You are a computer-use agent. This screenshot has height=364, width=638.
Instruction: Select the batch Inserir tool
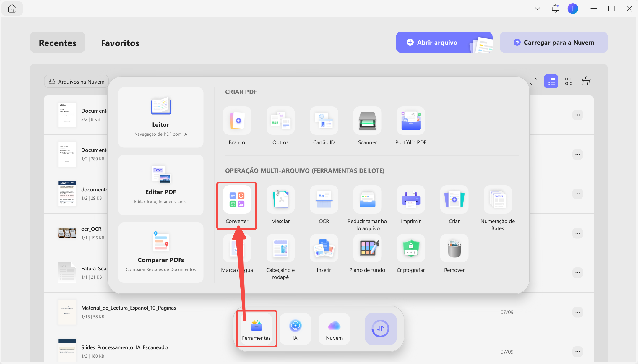click(x=324, y=248)
